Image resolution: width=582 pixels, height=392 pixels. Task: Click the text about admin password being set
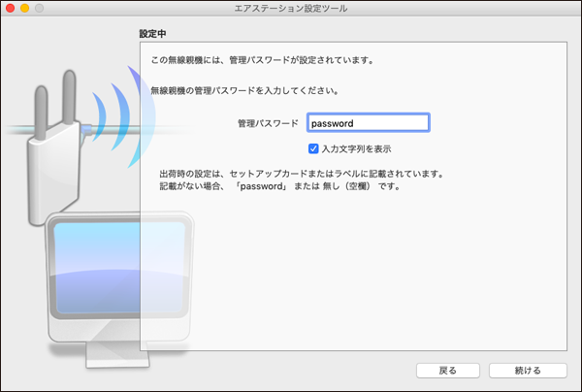pyautogui.click(x=263, y=60)
